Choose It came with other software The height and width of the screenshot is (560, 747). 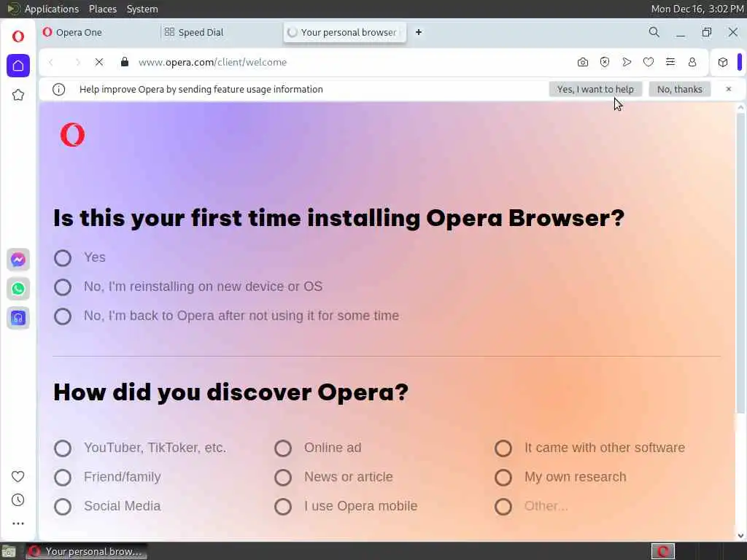pos(503,448)
